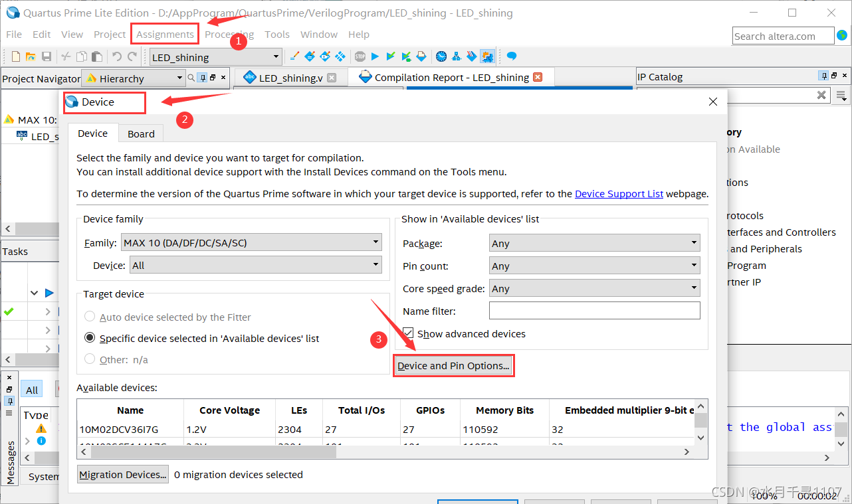Click the New file toolbar icon
The height and width of the screenshot is (504, 852).
16,57
